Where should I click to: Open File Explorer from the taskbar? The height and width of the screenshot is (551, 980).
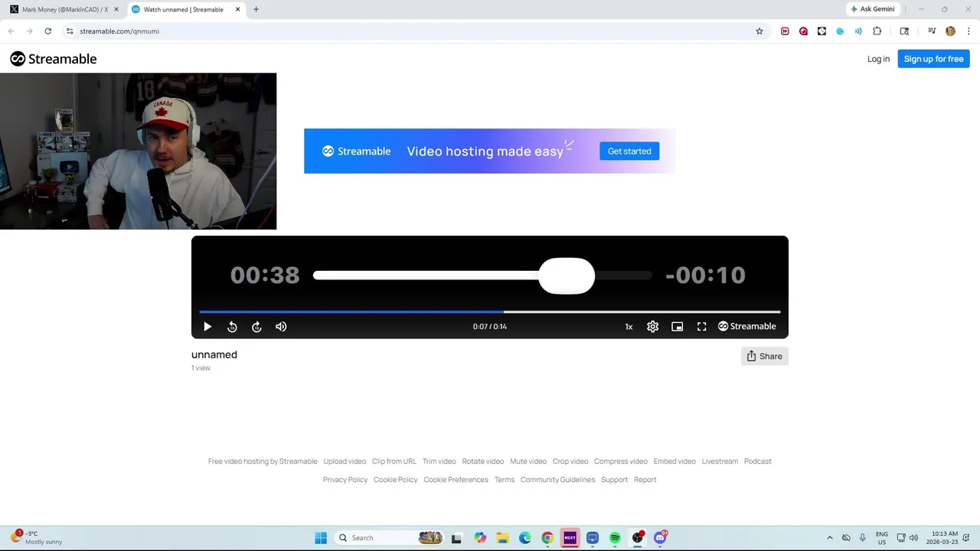[x=502, y=538]
